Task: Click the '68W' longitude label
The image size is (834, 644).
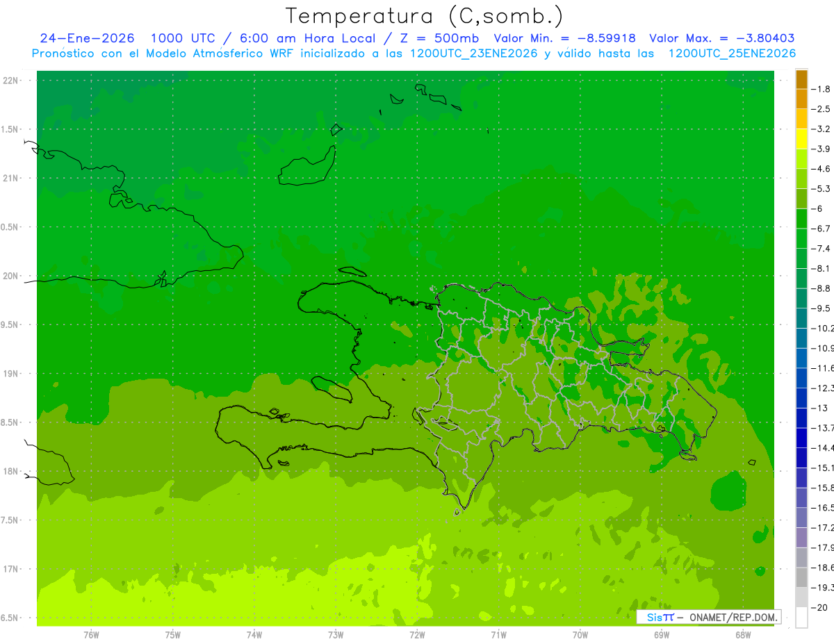Action: pyautogui.click(x=742, y=635)
